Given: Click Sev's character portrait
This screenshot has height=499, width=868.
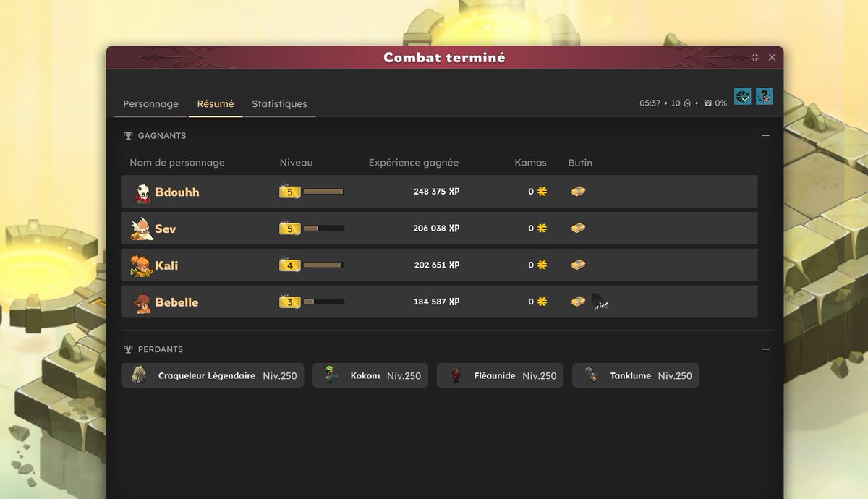Looking at the screenshot, I should tap(141, 229).
